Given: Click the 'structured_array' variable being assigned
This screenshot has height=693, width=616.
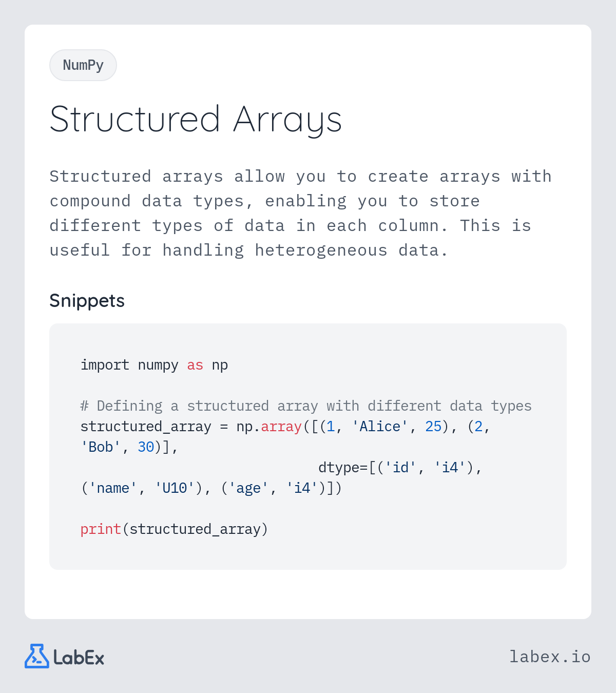Looking at the screenshot, I should click(146, 427).
